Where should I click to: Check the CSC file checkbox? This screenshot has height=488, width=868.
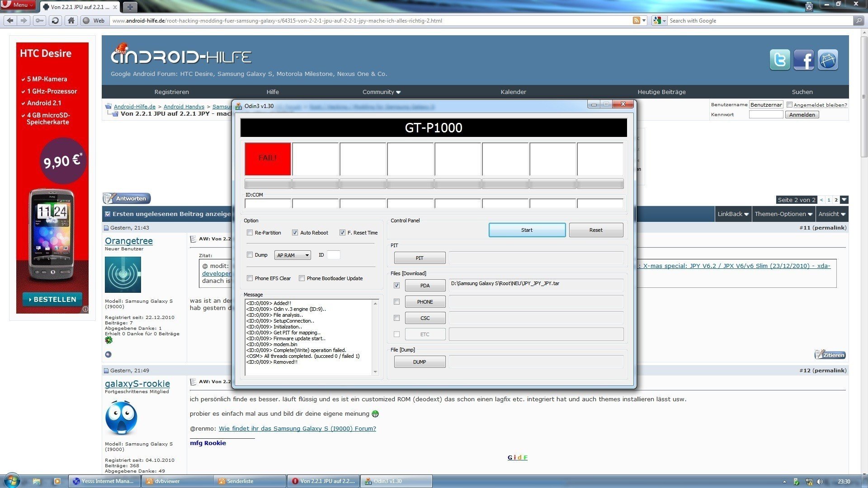pos(396,318)
